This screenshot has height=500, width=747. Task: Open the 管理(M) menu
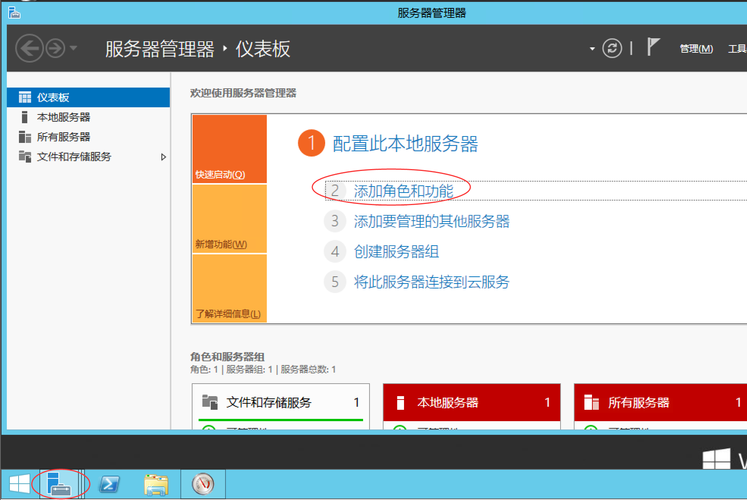click(x=696, y=49)
